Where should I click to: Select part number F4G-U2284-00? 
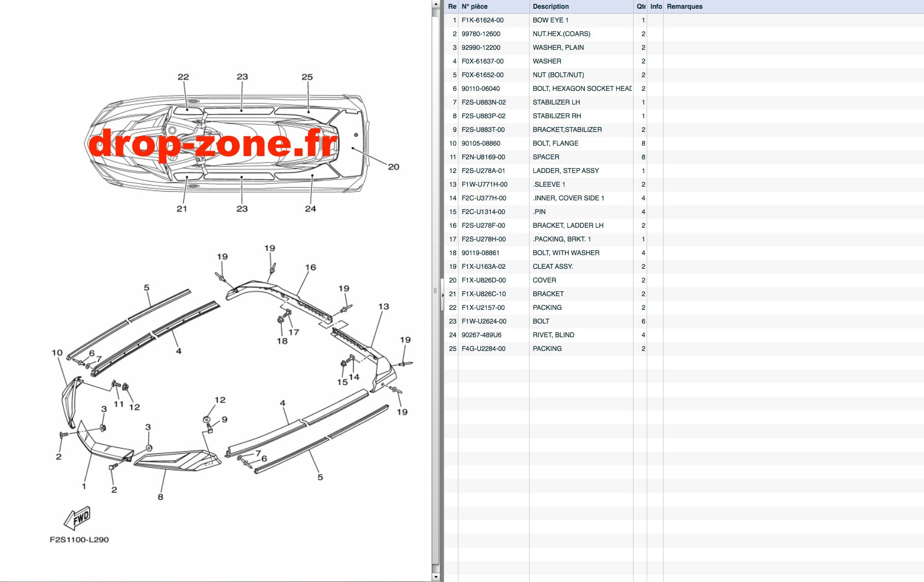point(484,349)
